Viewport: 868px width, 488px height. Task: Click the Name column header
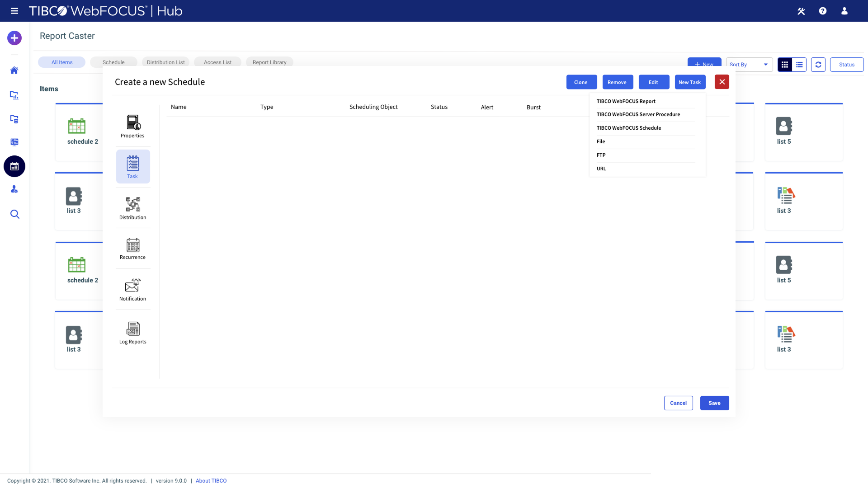pos(179,107)
